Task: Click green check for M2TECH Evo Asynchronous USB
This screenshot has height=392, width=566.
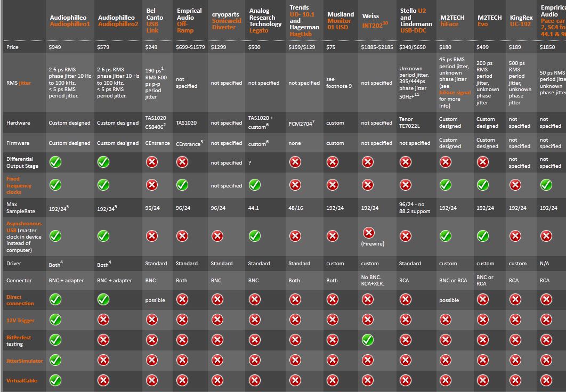Action: 482,235
